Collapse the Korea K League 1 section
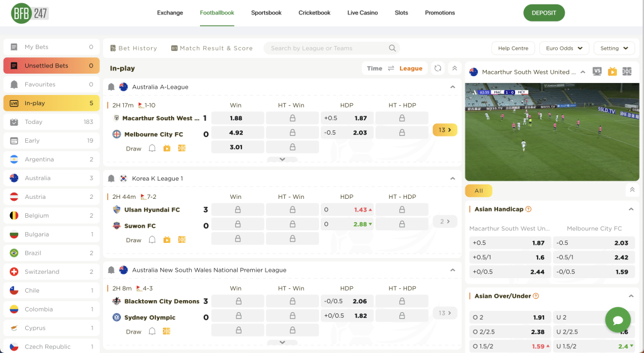Viewport: 644px width, 353px height. coord(453,179)
